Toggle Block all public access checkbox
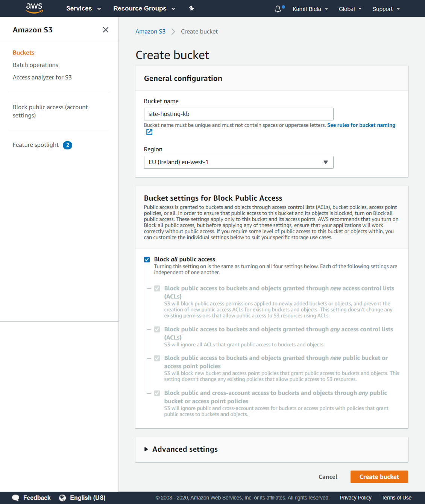The image size is (425, 504). (x=147, y=259)
